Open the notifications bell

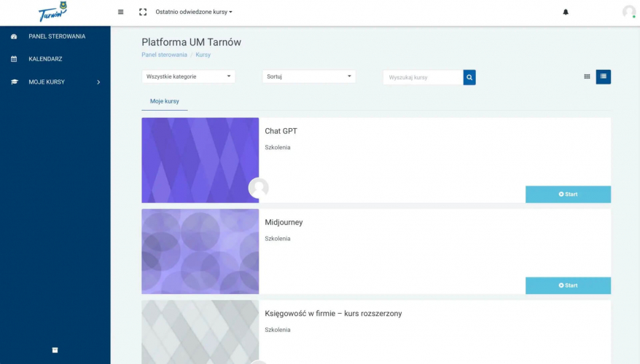pyautogui.click(x=566, y=12)
